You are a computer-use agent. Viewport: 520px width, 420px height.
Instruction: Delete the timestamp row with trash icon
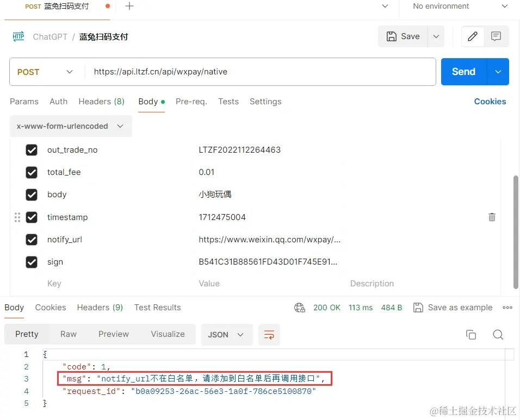(x=492, y=217)
